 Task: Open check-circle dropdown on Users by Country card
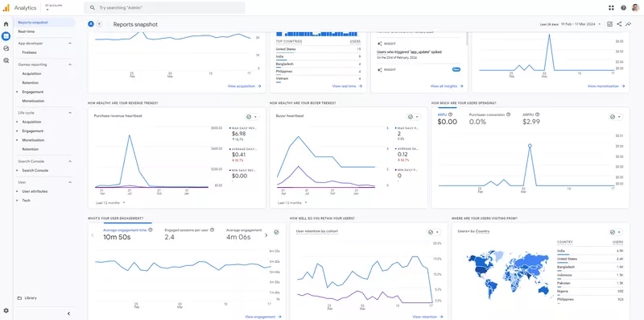coord(616,232)
